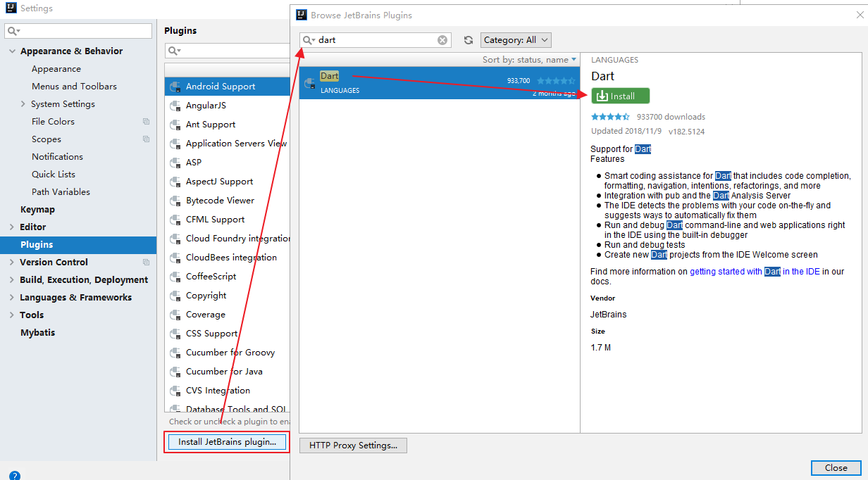Select the Bytecode Viewer plugin row

click(227, 201)
